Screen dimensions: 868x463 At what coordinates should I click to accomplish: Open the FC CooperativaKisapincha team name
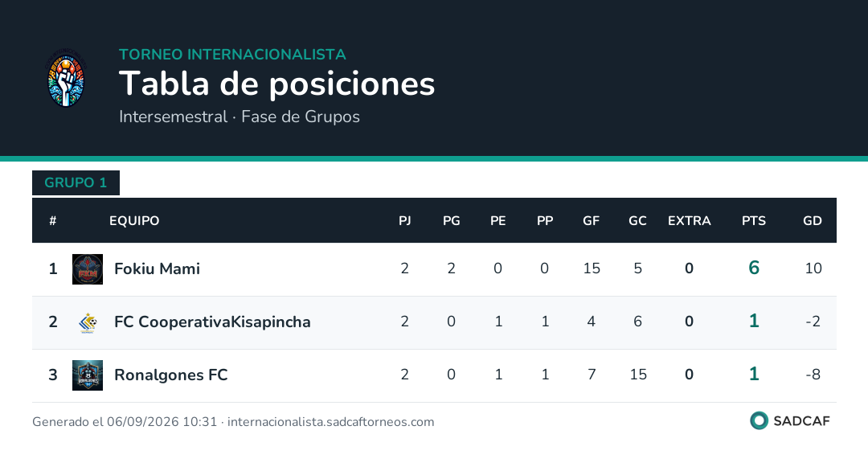coord(212,322)
